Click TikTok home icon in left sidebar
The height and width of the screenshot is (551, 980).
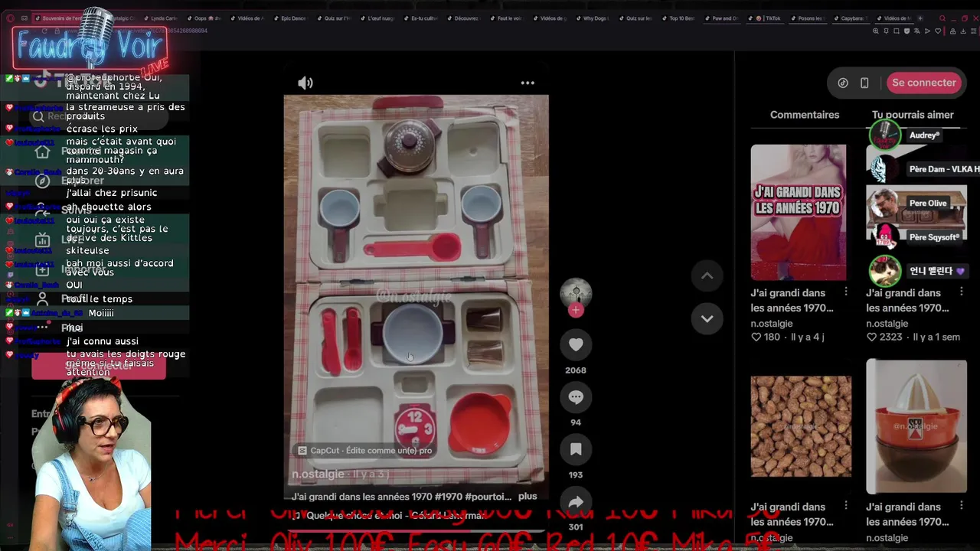click(42, 152)
